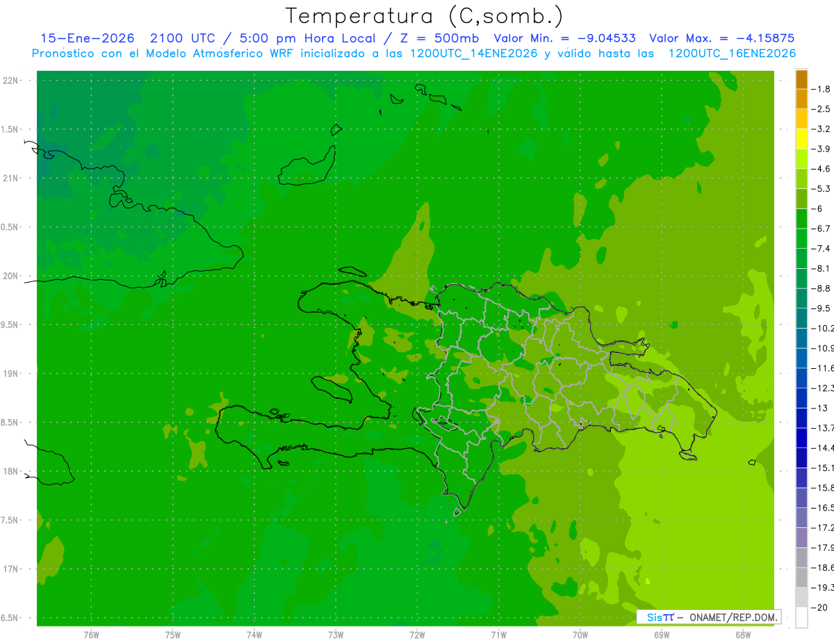This screenshot has height=644, width=834.
Task: Click the '72W' longitude label
Action: coord(417,635)
